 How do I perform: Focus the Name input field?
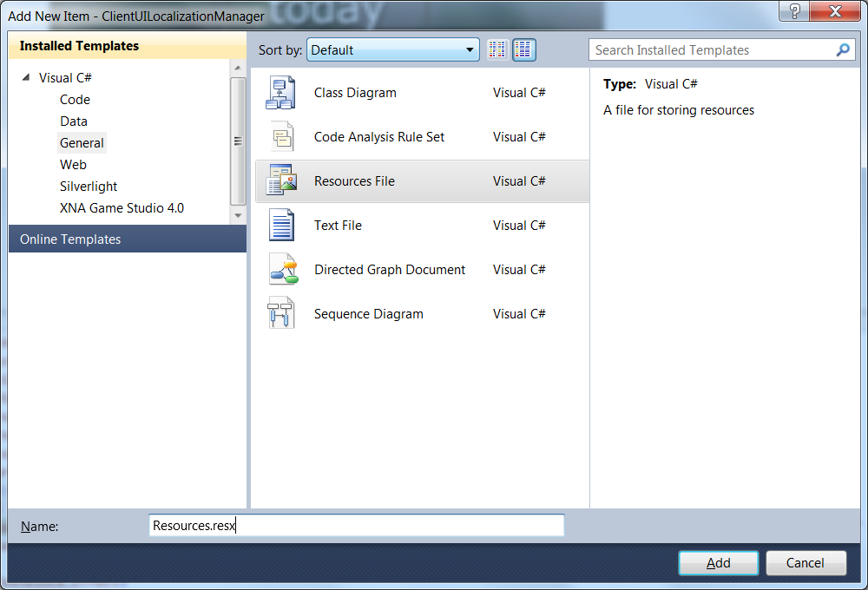(x=357, y=525)
